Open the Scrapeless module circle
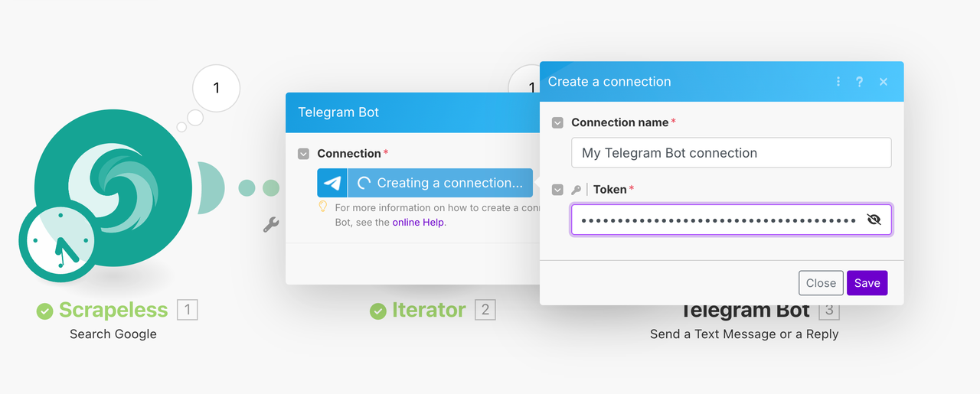The height and width of the screenshot is (394, 980). pos(113,187)
